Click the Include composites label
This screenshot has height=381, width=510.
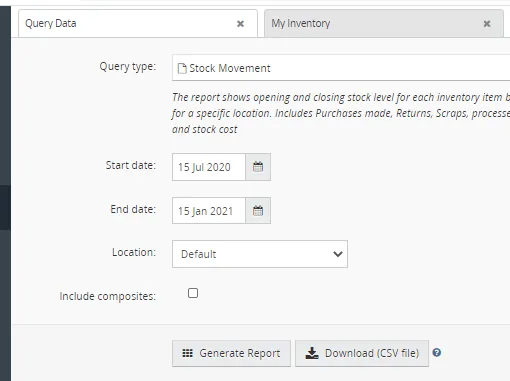[108, 296]
